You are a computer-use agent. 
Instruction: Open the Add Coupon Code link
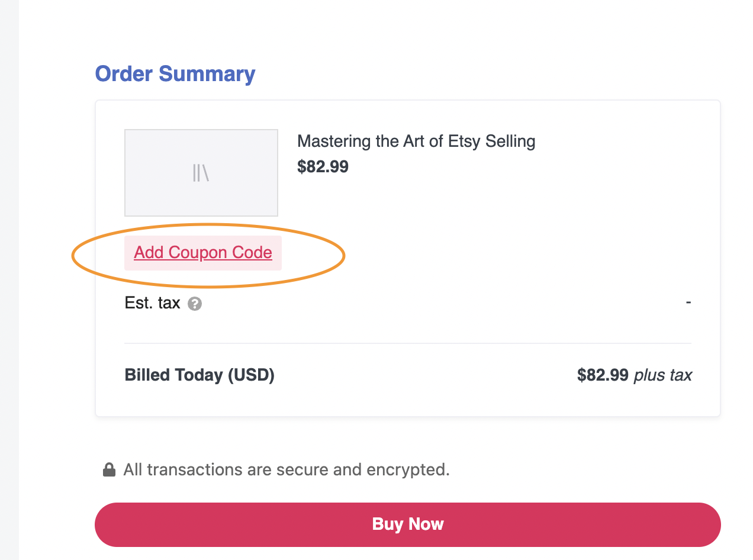(x=203, y=253)
